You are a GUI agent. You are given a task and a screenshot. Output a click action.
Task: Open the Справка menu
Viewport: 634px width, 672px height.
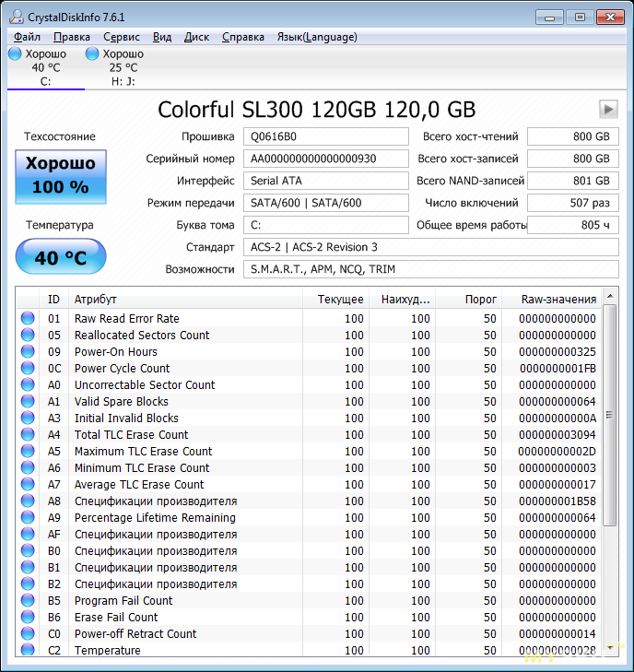tap(243, 37)
